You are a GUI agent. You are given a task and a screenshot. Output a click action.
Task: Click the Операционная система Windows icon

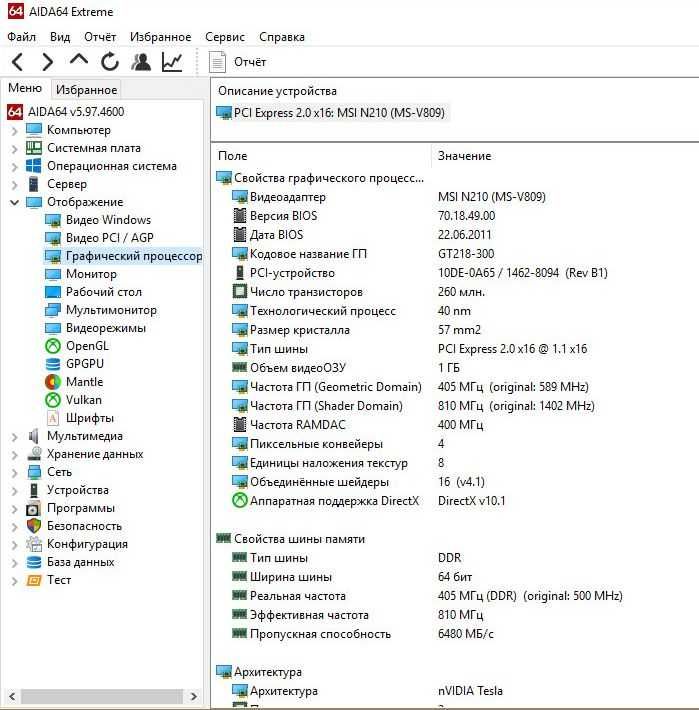34,166
